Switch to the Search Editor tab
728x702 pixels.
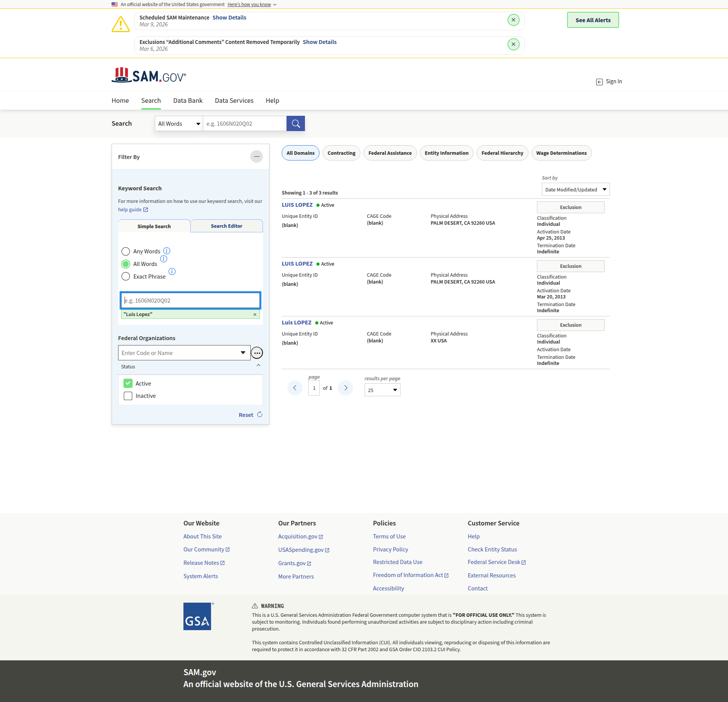point(226,226)
